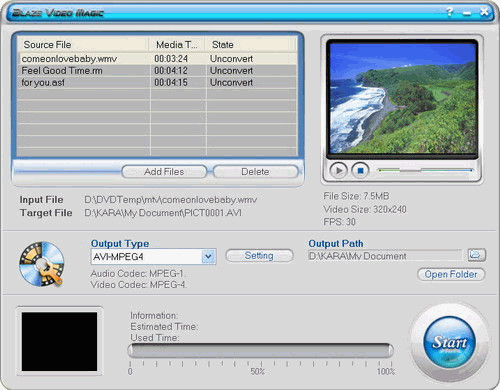Image resolution: width=500 pixels, height=390 pixels.
Task: Click duration 00:04:15 cell
Action: point(171,82)
